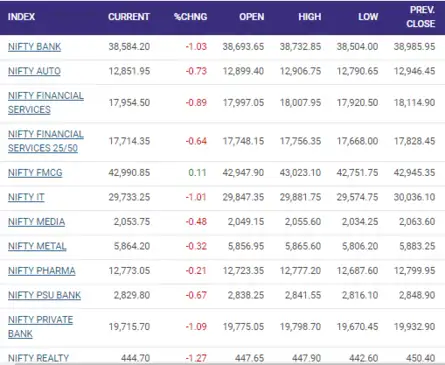445x365 pixels.
Task: Select NIFTY PSU BANK change -0.67
Action: tap(196, 295)
